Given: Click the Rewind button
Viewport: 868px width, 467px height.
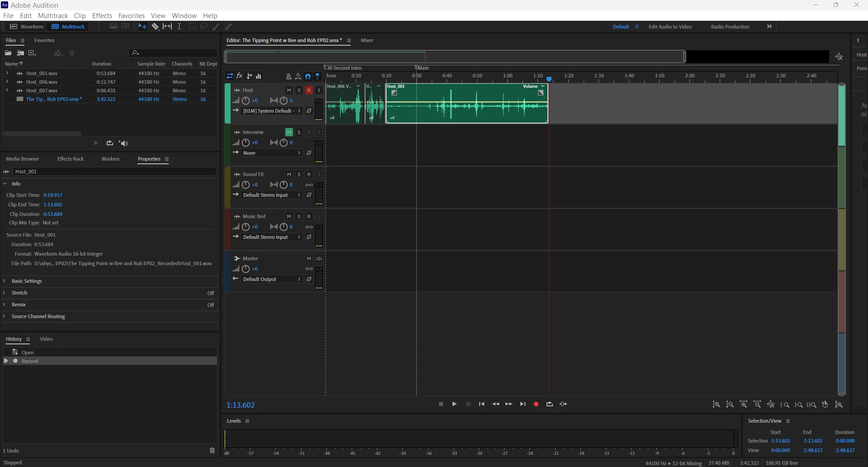Looking at the screenshot, I should [495, 404].
